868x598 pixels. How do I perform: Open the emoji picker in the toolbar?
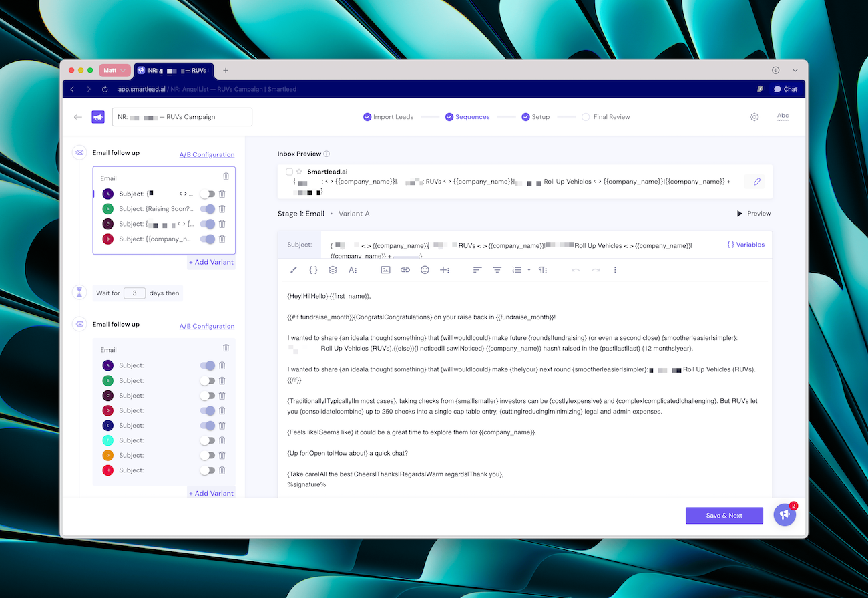[425, 269]
